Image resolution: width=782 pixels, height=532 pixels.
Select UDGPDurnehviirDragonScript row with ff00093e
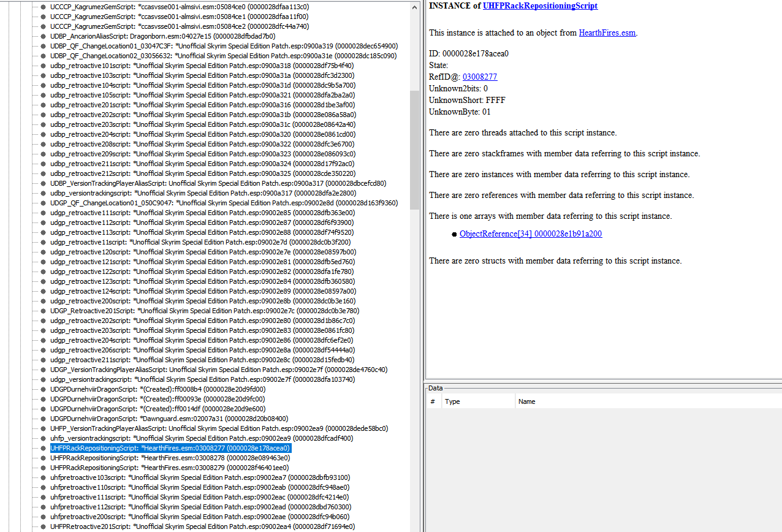(x=158, y=399)
